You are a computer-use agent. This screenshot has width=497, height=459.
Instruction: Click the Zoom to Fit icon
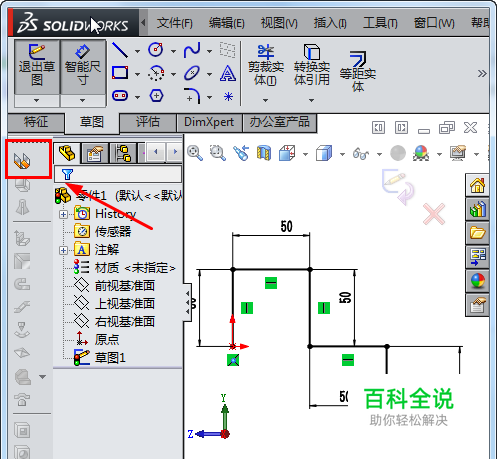coord(195,153)
